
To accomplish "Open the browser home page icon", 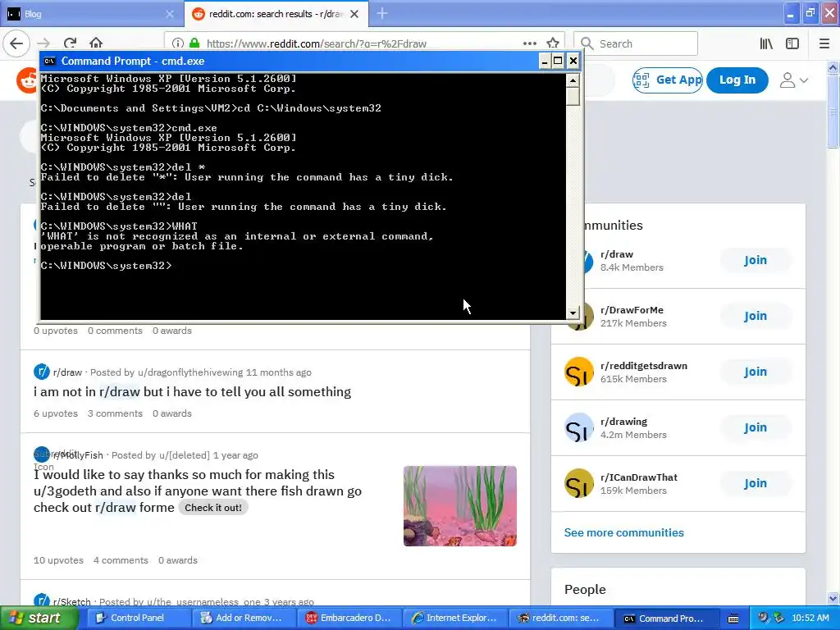I will tap(96, 43).
